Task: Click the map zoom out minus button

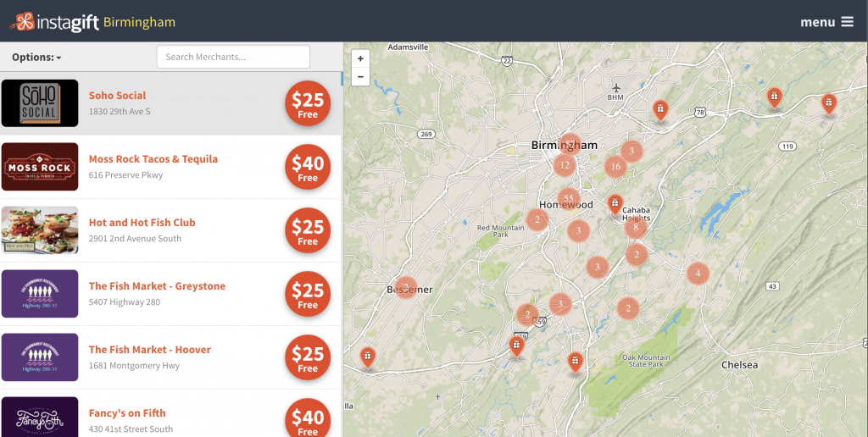Action: 360,77
